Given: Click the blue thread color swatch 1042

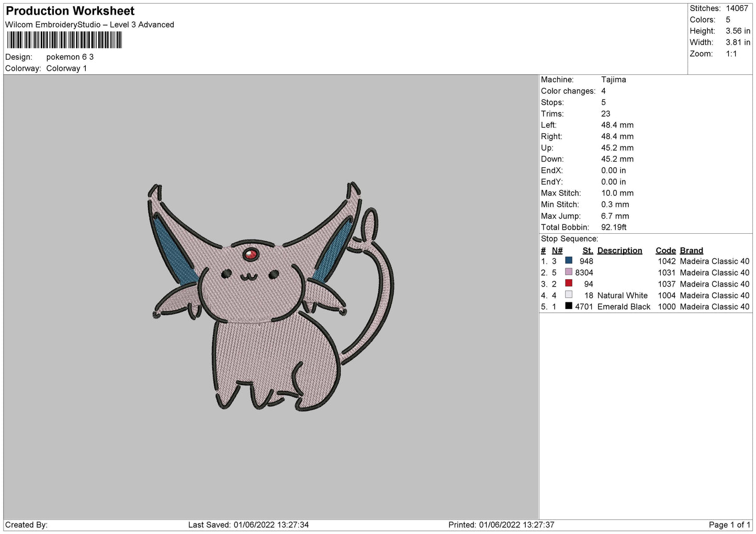Looking at the screenshot, I should pyautogui.click(x=569, y=260).
